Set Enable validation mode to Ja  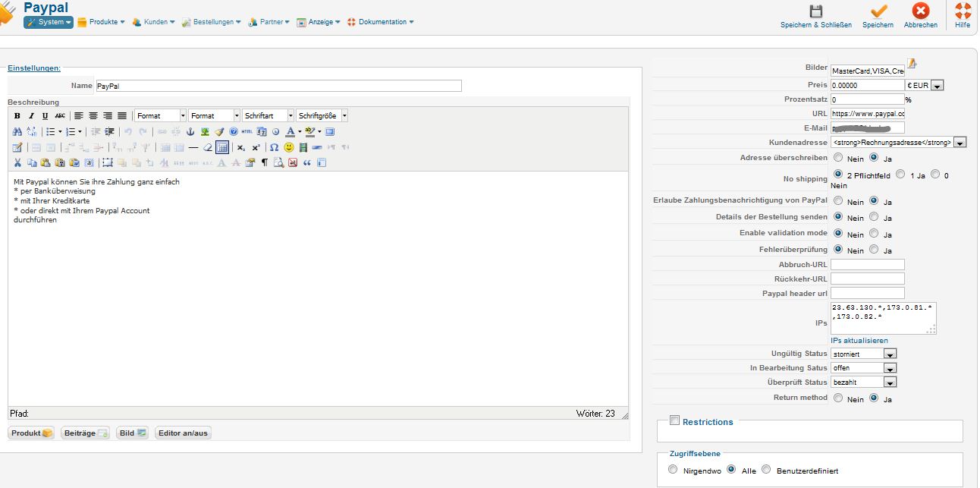875,234
